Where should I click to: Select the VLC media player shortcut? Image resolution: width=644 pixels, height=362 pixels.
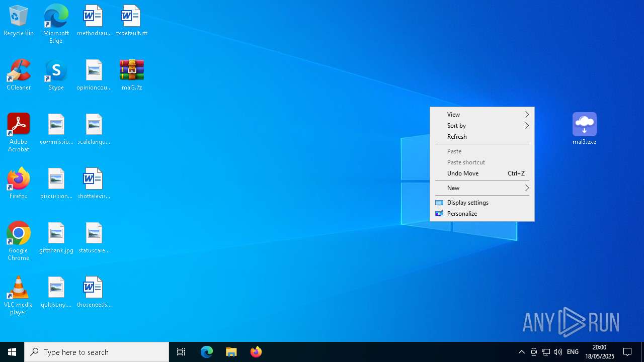tap(19, 296)
